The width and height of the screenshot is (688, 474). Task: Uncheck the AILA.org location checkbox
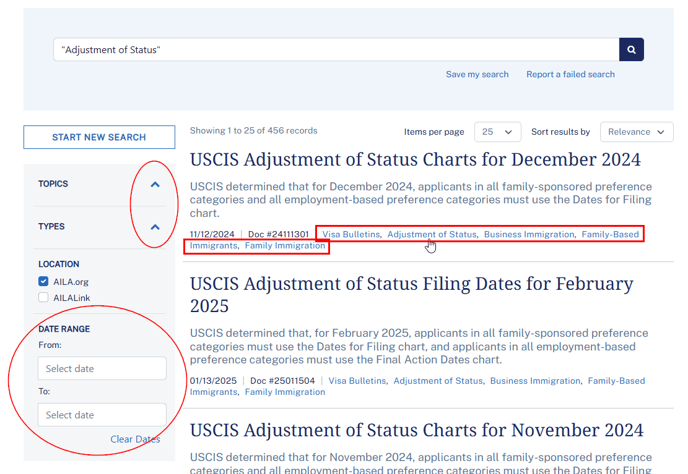[x=43, y=282]
